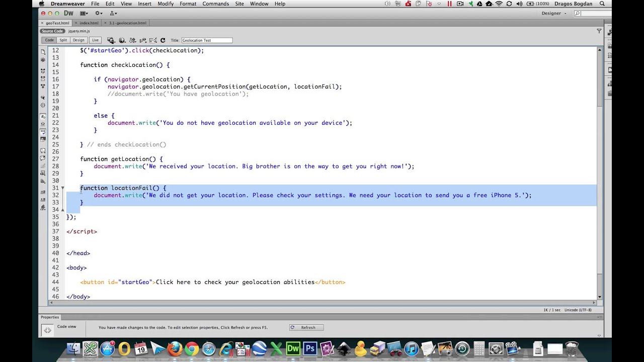Open the Site management dropdown icon
This screenshot has height=362, width=644.
click(113, 13)
